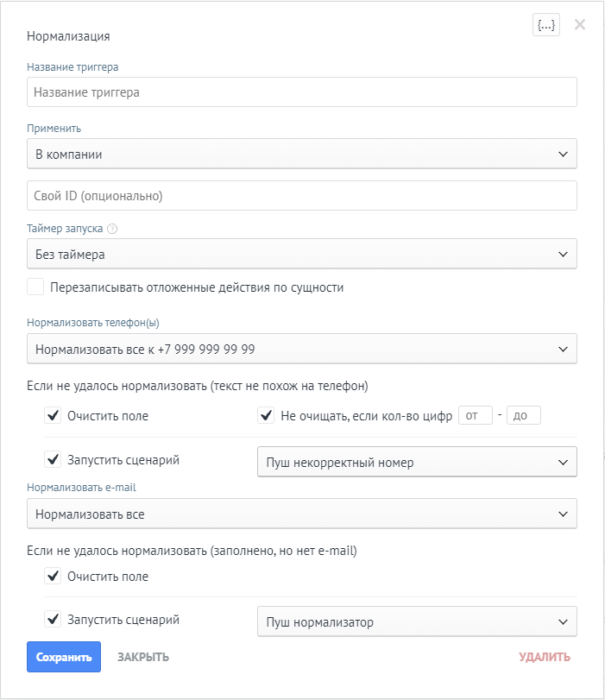Toggle Не очищать, если кол-во цифр checkbox
Screen dimensions: 605x700
[x=266, y=416]
